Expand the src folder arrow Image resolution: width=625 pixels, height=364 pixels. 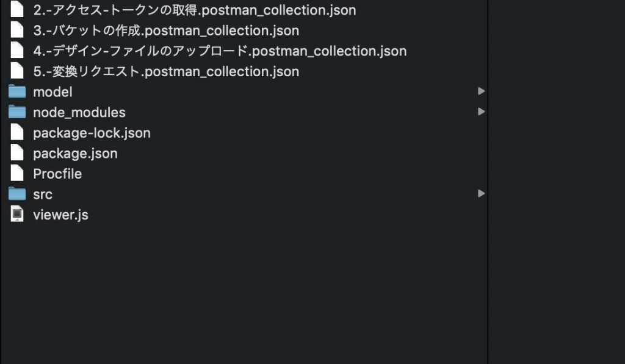point(481,193)
